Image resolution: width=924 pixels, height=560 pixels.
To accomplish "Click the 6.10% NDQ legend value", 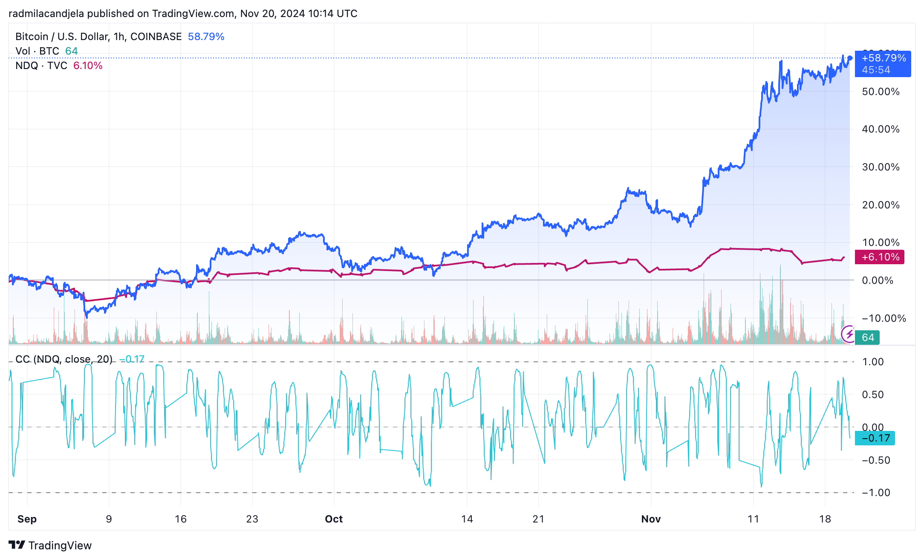I will [88, 66].
